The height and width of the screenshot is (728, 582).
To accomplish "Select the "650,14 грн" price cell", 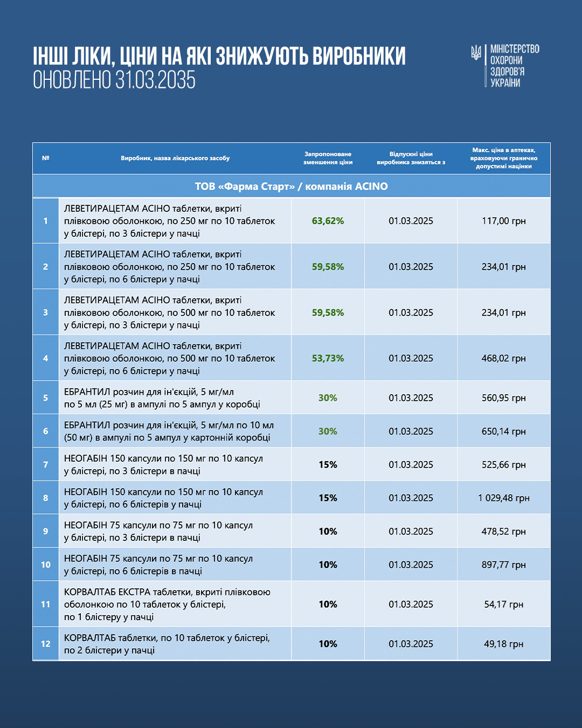I will 504,431.
